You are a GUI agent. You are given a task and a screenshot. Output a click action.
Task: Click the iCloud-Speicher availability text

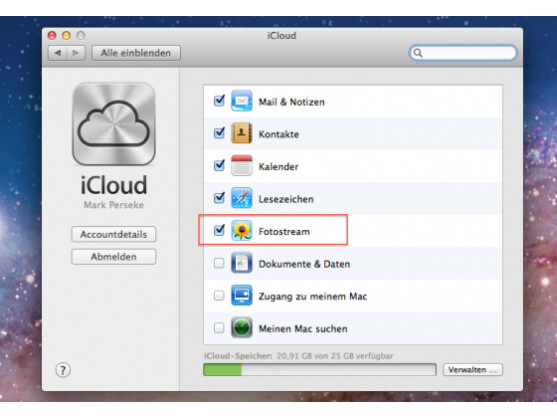coord(299,356)
